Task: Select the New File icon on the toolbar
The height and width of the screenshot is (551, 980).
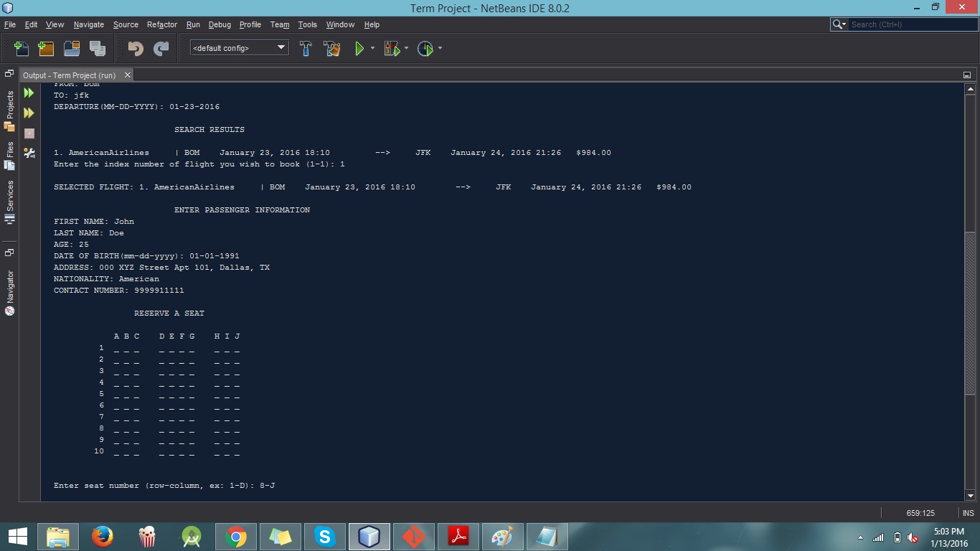Action: coord(21,48)
